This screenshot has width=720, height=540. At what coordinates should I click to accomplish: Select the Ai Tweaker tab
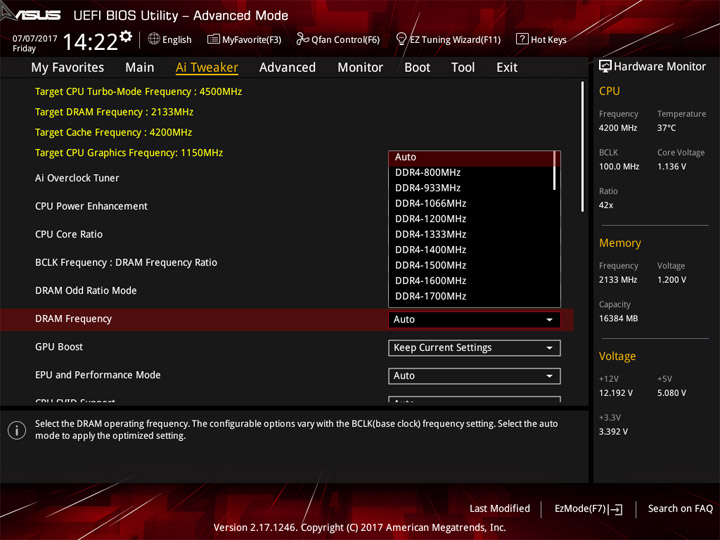coord(207,68)
